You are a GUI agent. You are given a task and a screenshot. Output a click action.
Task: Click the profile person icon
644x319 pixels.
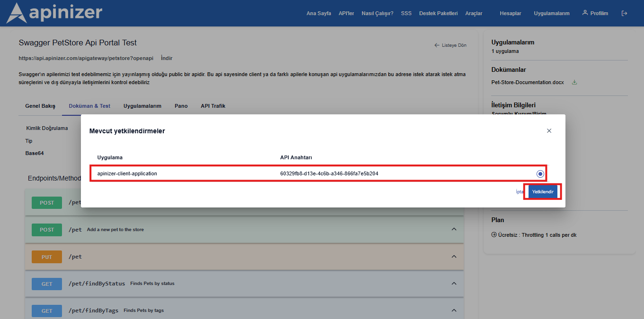[585, 13]
